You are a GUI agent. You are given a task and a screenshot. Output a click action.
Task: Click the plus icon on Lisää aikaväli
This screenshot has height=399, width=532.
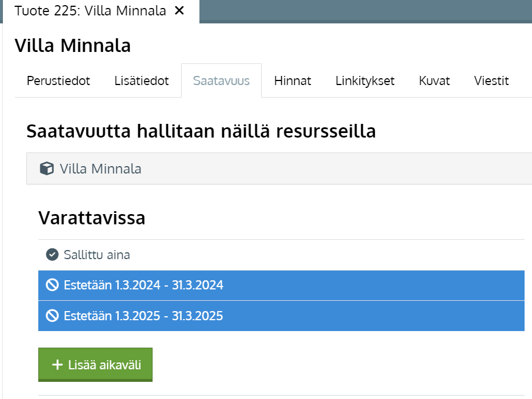57,365
